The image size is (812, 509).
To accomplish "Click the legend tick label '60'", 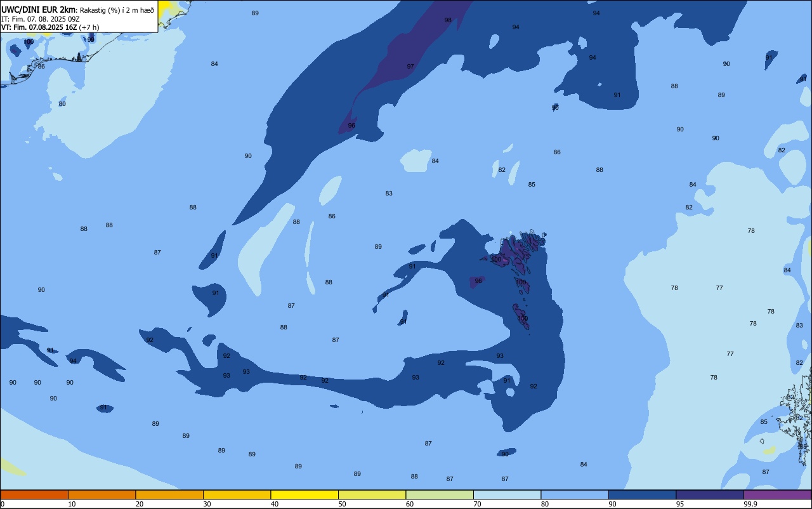I will [410, 504].
